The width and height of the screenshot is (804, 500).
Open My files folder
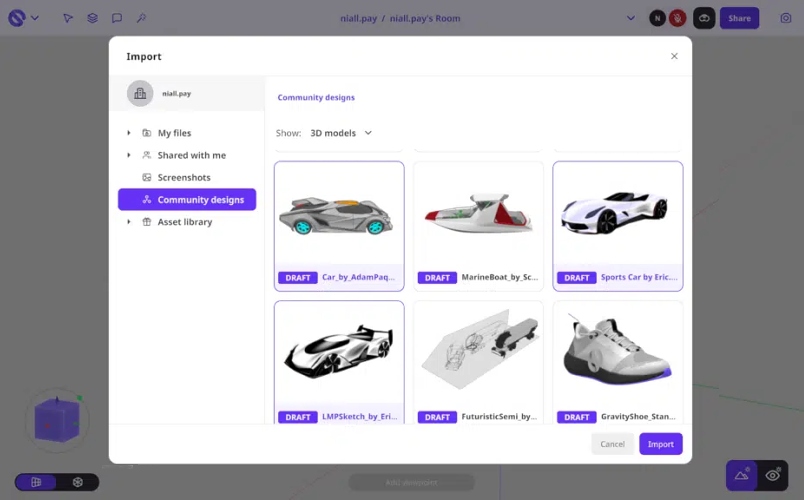point(174,133)
